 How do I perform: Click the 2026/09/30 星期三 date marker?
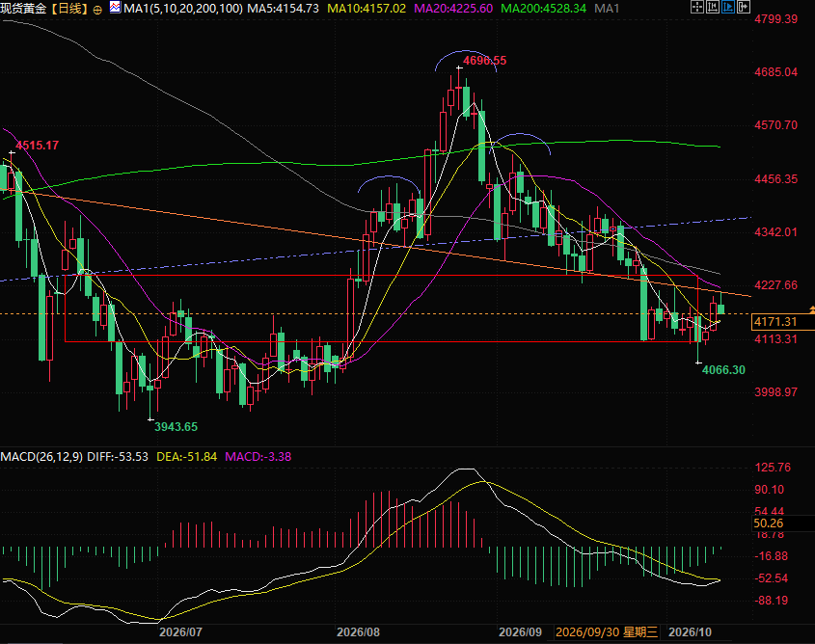pyautogui.click(x=607, y=632)
